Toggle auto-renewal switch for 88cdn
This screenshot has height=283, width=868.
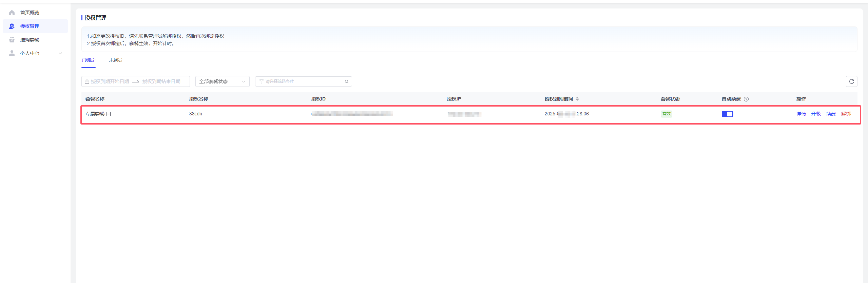tap(727, 114)
